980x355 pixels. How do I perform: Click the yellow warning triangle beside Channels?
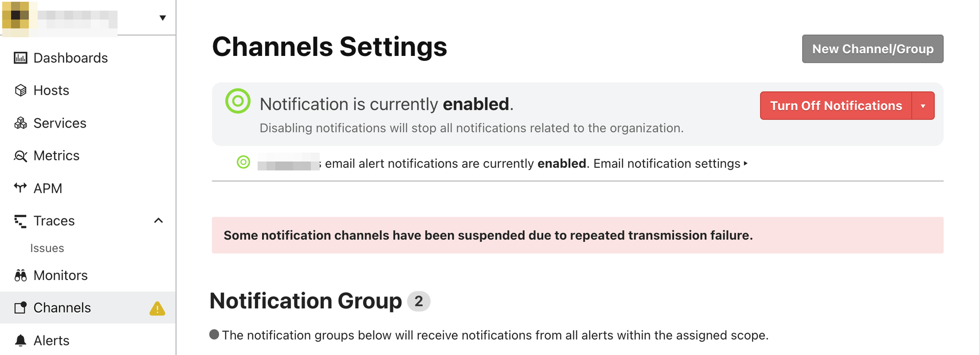point(157,308)
